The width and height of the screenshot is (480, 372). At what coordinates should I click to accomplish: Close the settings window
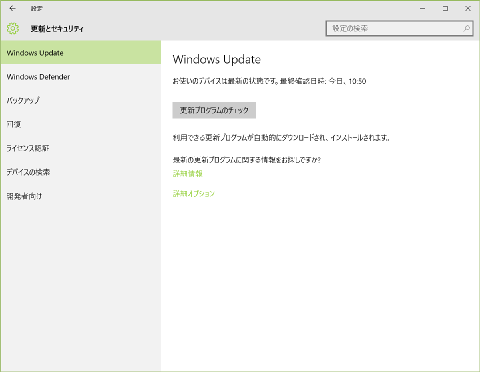pyautogui.click(x=468, y=9)
